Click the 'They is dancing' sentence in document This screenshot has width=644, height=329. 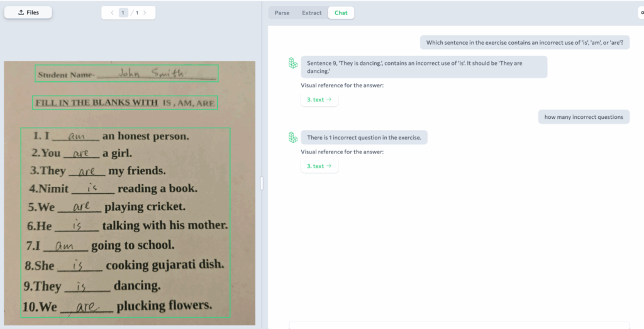click(x=92, y=286)
